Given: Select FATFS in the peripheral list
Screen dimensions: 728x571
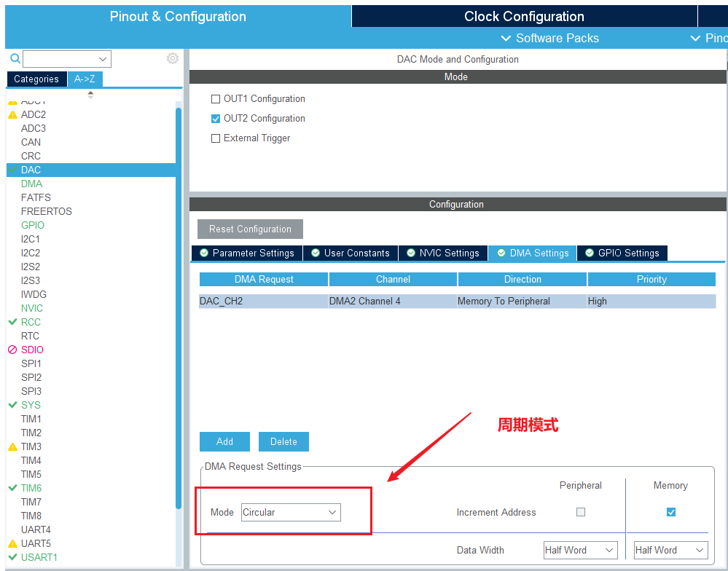Looking at the screenshot, I should click(x=36, y=197).
